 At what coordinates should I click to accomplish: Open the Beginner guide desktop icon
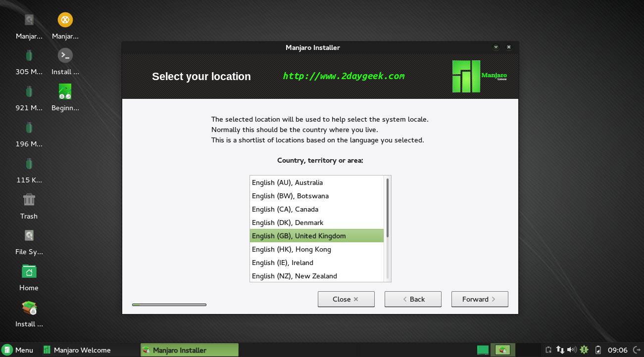(x=65, y=91)
